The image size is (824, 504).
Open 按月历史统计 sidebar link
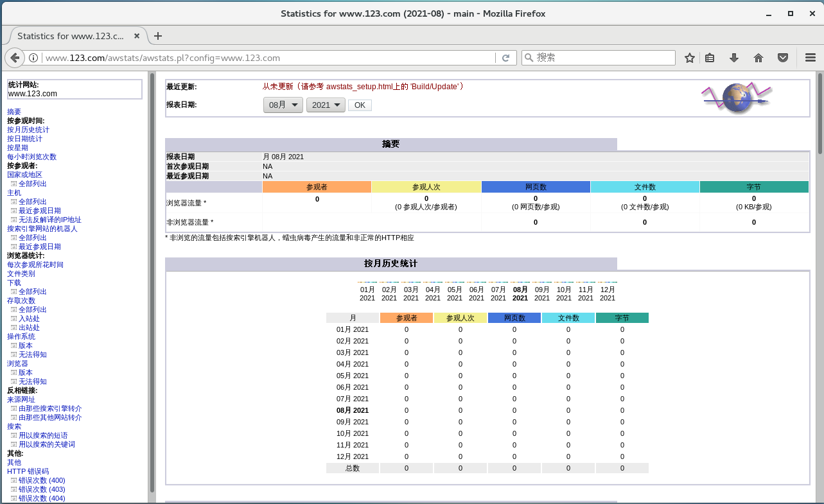(x=28, y=130)
